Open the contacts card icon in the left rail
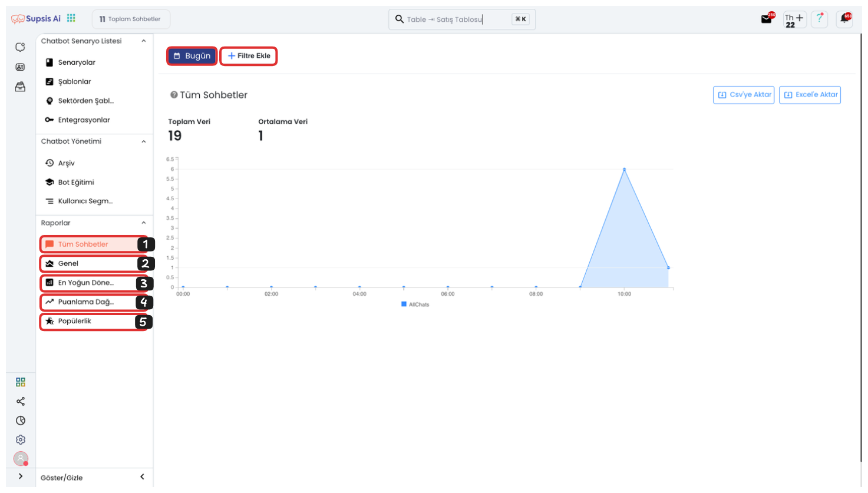Viewport: 868px width, 493px height. pos(20,67)
